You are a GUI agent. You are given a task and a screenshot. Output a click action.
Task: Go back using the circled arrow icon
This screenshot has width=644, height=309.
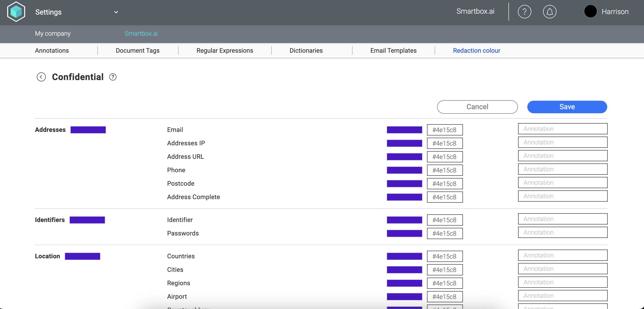(x=41, y=77)
